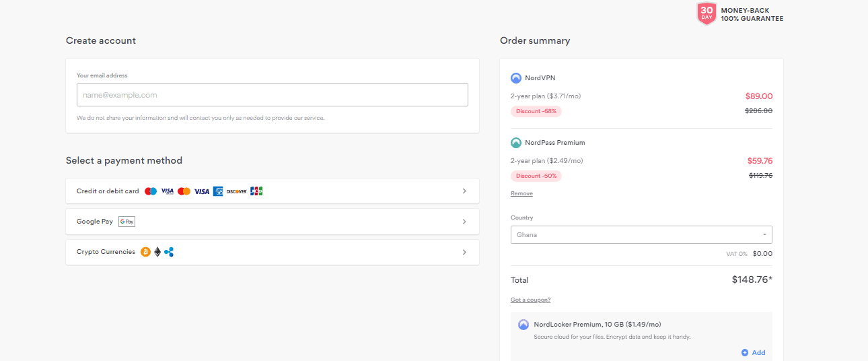This screenshot has height=361, width=868.
Task: Click the G Pay badge icon
Action: [127, 222]
